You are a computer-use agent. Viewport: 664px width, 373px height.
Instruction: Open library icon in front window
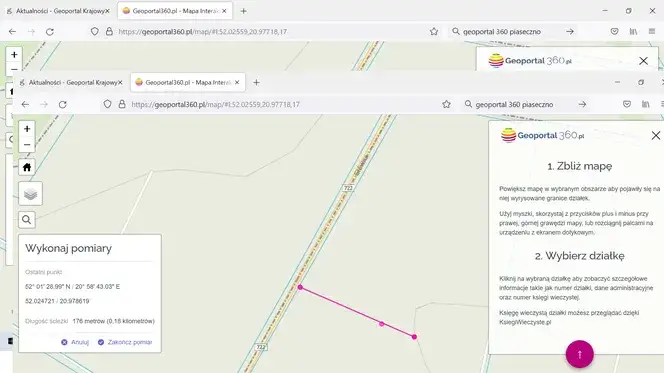[x=645, y=104]
